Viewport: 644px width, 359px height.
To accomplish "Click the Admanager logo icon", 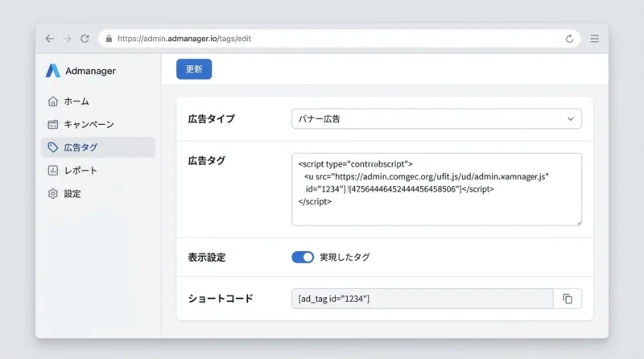I will (52, 71).
